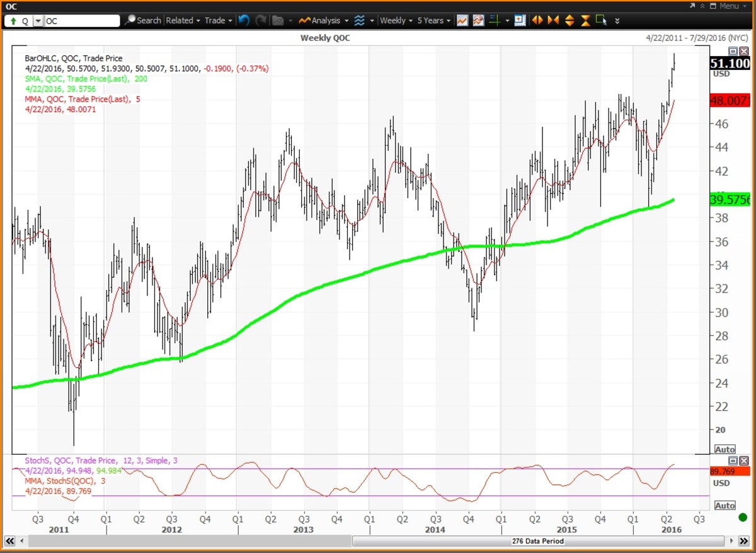The image size is (756, 553).
Task: Click the vertical expand orange arrows icon
Action: 570,20
